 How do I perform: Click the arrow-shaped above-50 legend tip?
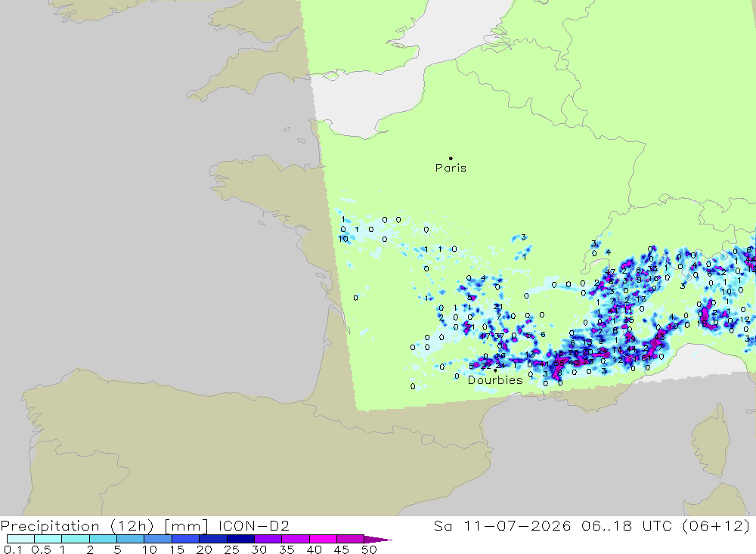(x=377, y=539)
